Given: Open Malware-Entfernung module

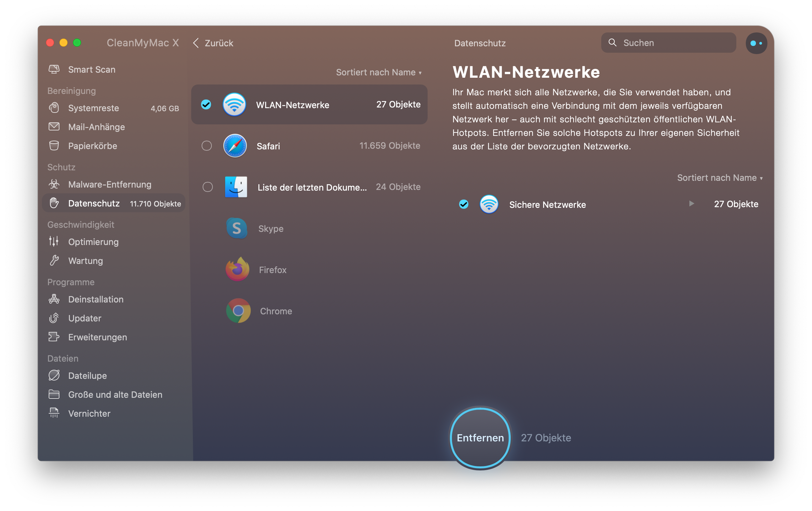Looking at the screenshot, I should pos(110,185).
